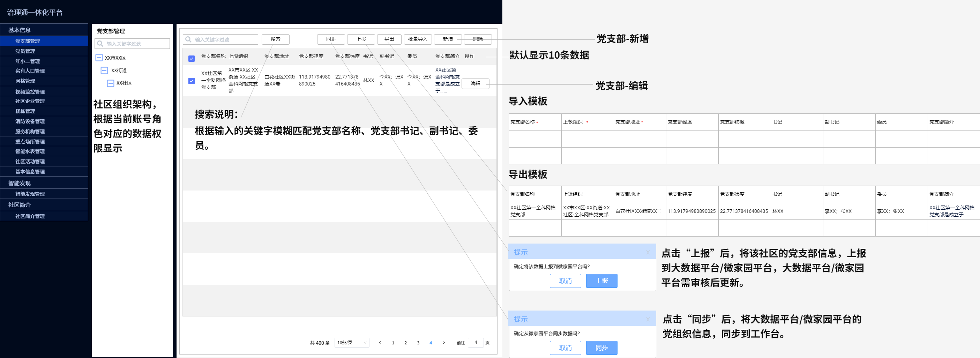
Task: Click the 治理通一体化平台 title
Action: [35, 13]
